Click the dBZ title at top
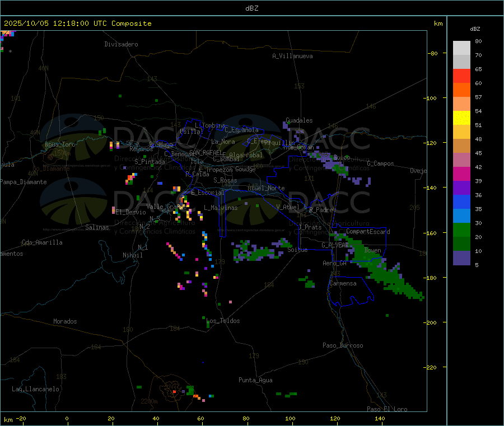This screenshot has height=426, width=504. click(251, 8)
